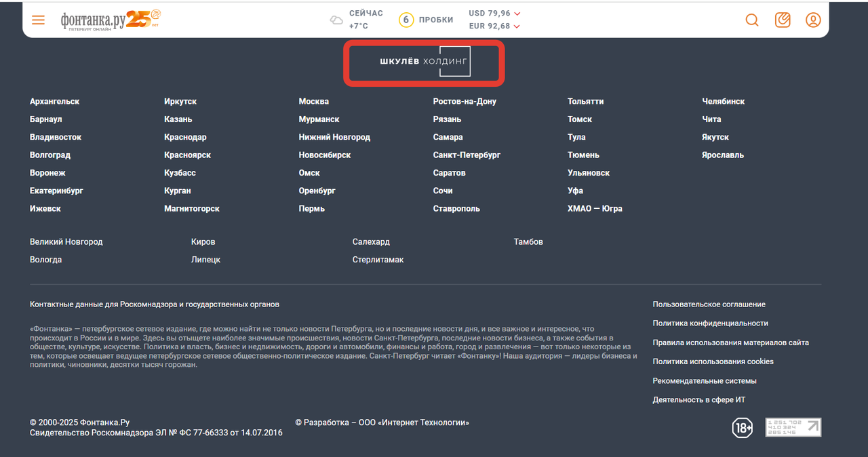Select the Ярославль link
The width and height of the screenshot is (868, 457).
(x=723, y=155)
